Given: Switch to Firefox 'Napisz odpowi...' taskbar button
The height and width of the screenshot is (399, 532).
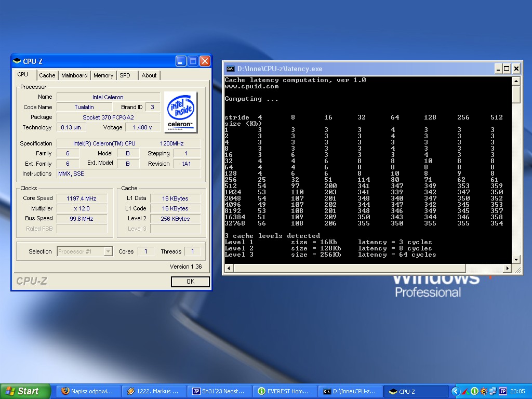Looking at the screenshot, I should click(87, 391).
